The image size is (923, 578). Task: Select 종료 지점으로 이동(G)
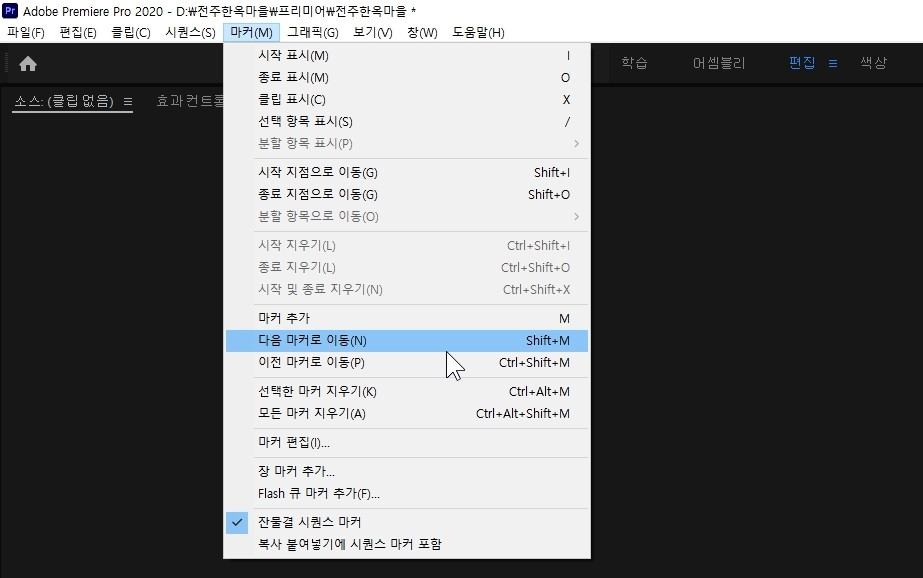407,194
